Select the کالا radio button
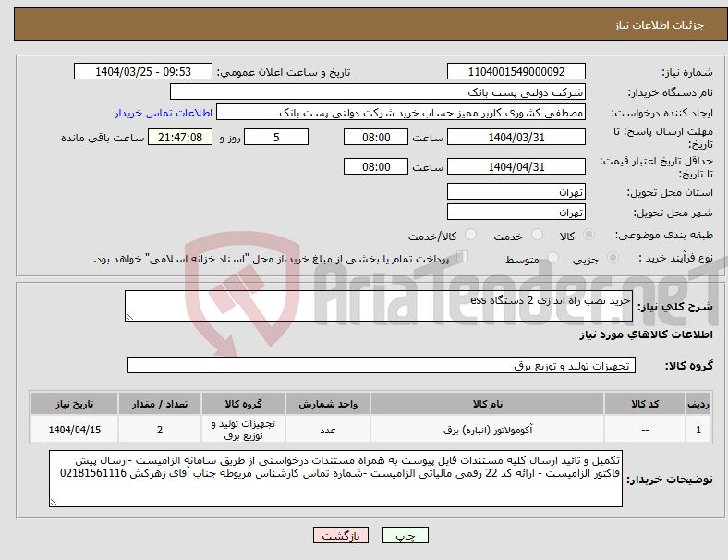This screenshot has height=560, width=728. pyautogui.click(x=588, y=235)
